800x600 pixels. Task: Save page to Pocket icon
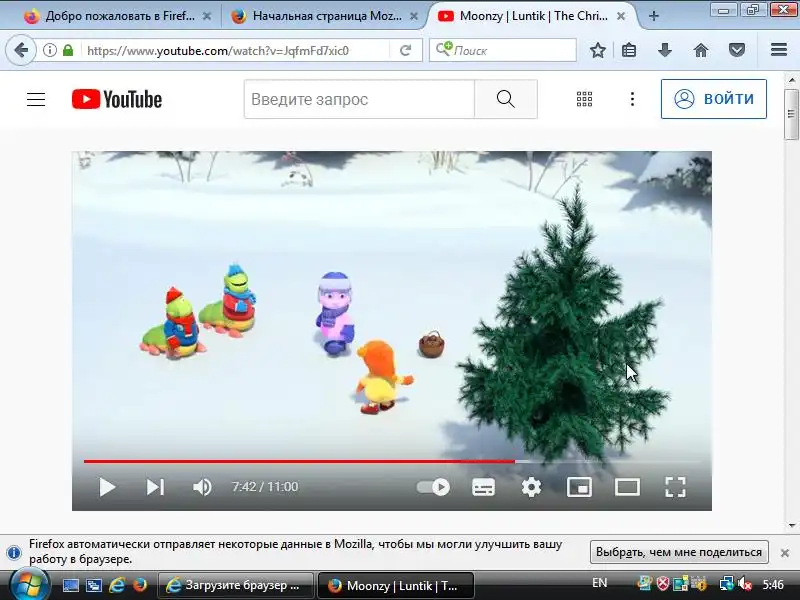pos(737,50)
